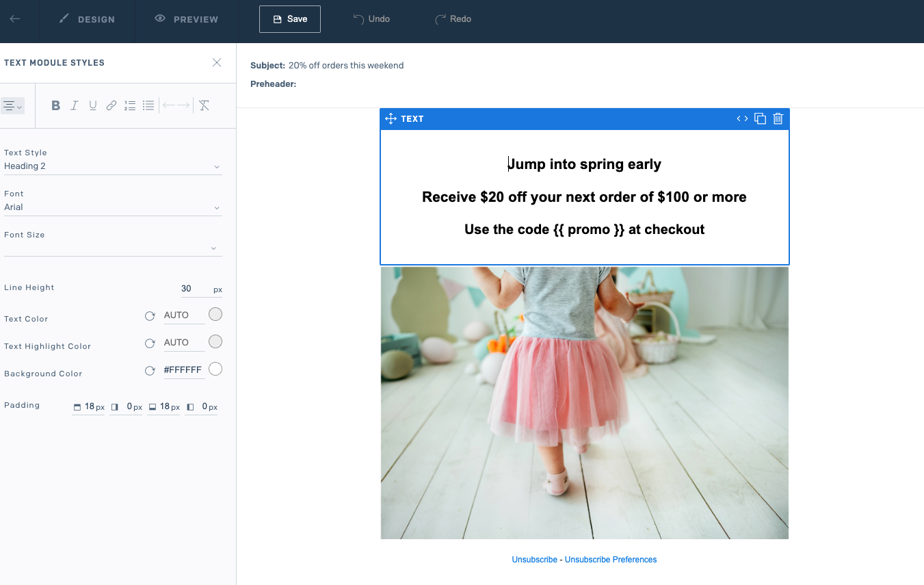Create a numbered list

click(x=129, y=105)
